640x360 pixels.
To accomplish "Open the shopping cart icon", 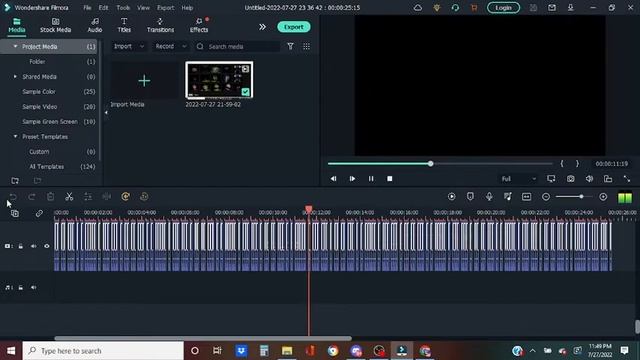I will [474, 8].
